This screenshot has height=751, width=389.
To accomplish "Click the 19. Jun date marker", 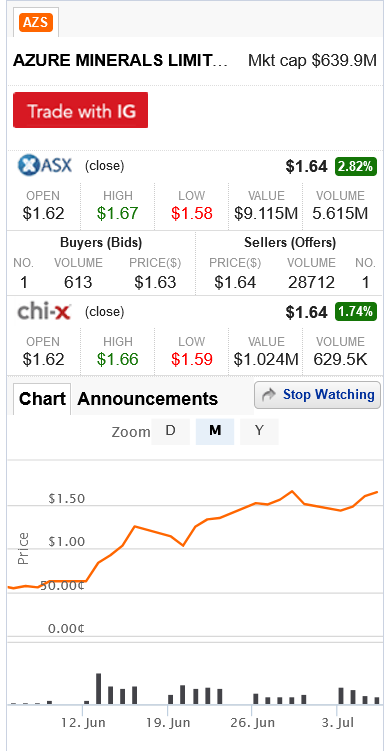I will 169,723.
